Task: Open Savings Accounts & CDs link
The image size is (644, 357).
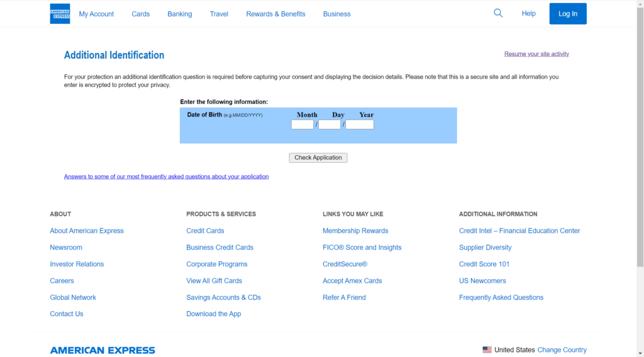Action: point(223,297)
